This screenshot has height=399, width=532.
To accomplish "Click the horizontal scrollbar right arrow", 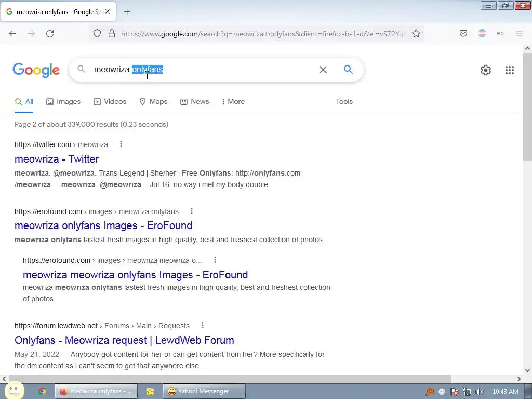I will tap(519, 379).
